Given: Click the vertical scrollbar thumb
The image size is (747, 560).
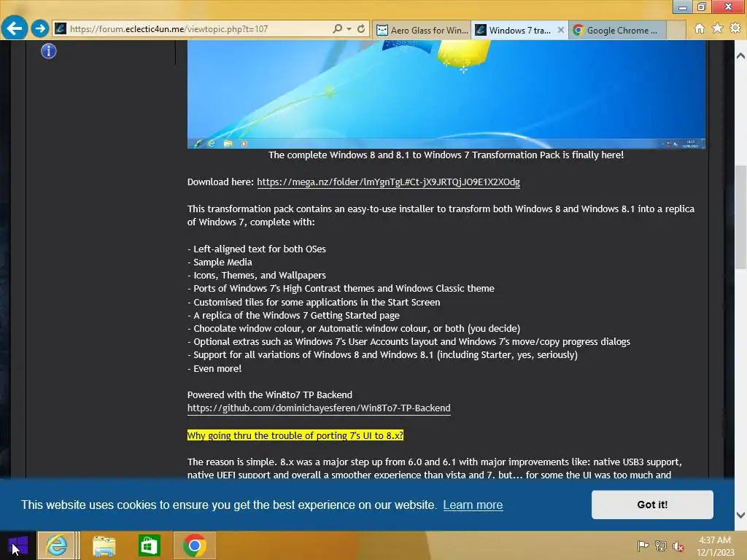Looking at the screenshot, I should [x=740, y=217].
